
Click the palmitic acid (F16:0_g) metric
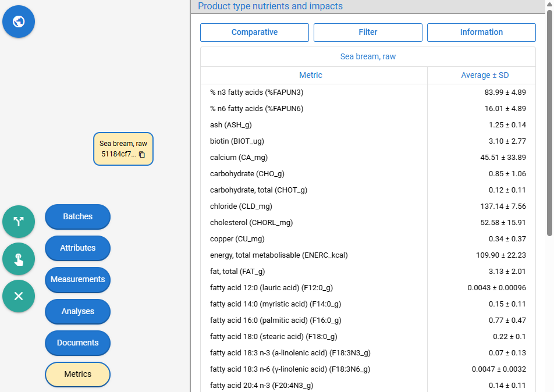tap(276, 320)
